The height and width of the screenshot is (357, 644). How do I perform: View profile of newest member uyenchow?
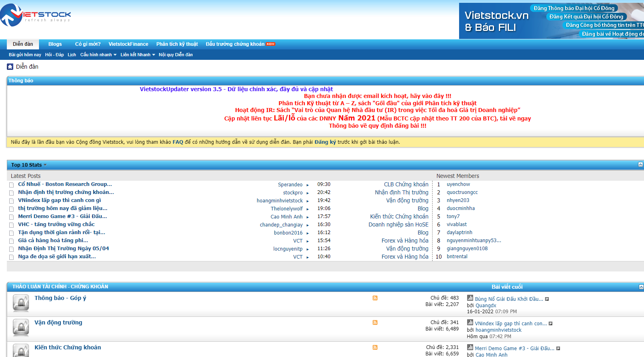tap(458, 184)
